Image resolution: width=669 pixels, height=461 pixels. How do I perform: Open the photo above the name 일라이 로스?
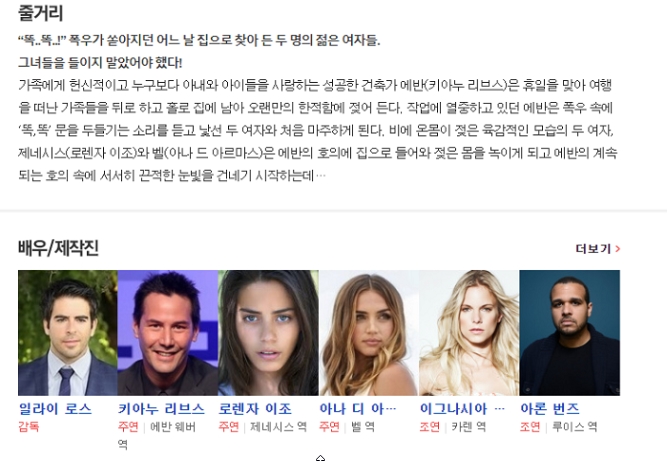click(67, 333)
